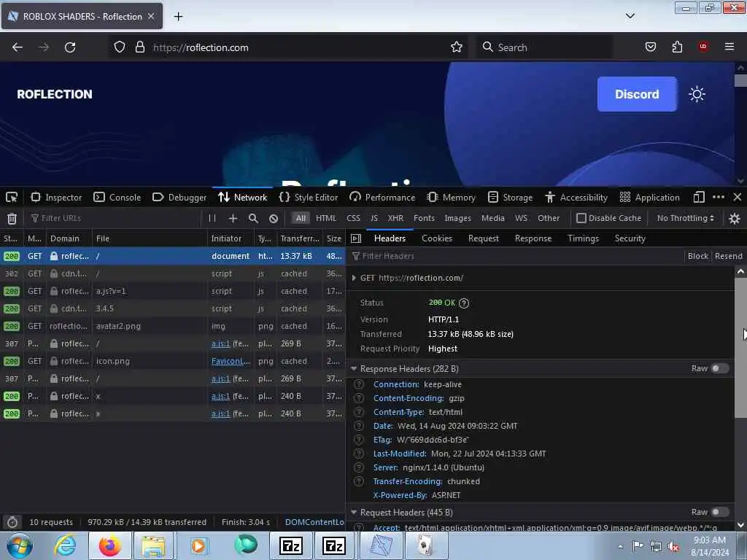Open the uBlock Origin extension icon

point(703,46)
